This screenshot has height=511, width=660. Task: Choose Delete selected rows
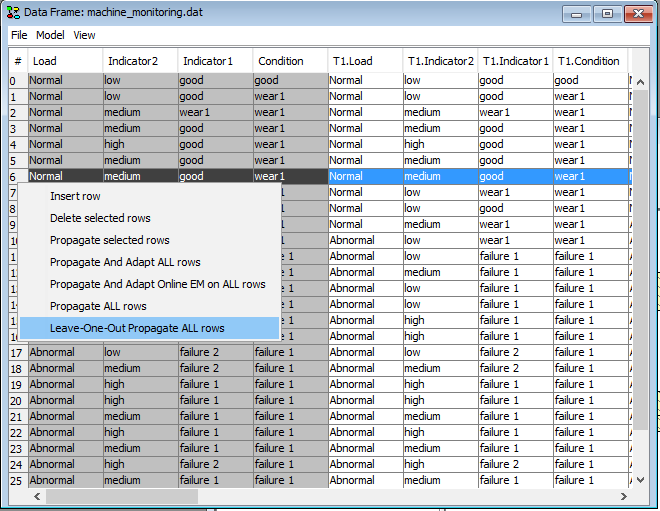pos(149,218)
